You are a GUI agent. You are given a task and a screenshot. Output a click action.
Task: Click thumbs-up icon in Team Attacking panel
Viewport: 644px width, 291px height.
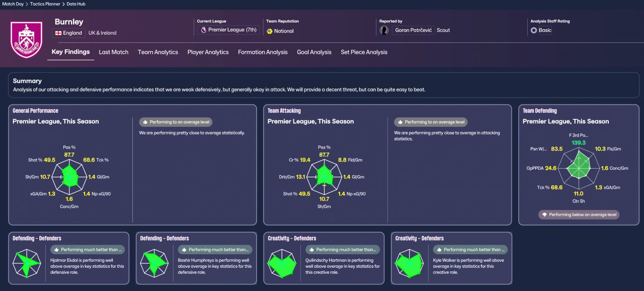coord(400,122)
